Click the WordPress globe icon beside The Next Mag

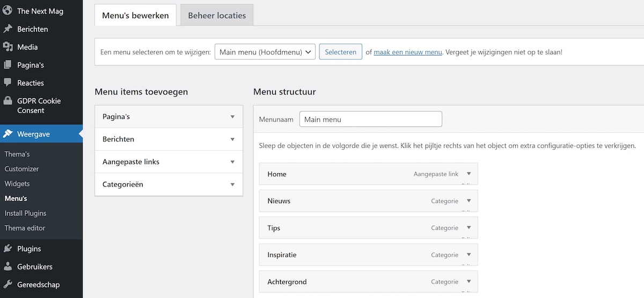[x=8, y=11]
